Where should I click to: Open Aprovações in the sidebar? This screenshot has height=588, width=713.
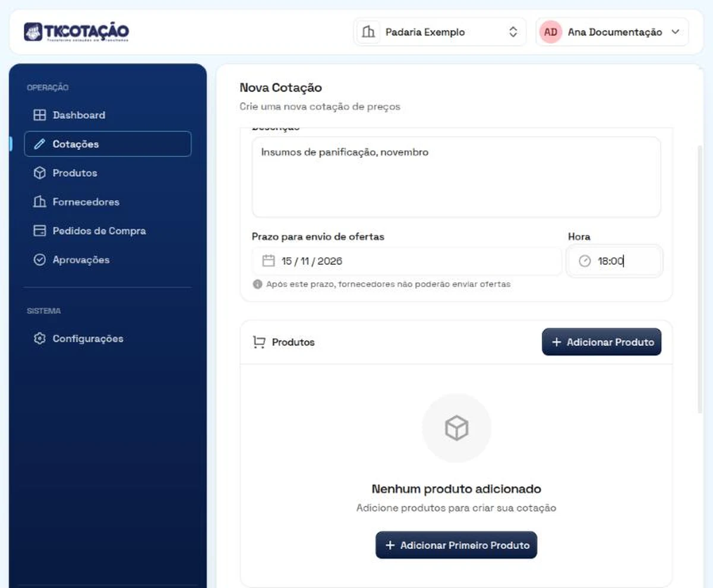(108, 260)
